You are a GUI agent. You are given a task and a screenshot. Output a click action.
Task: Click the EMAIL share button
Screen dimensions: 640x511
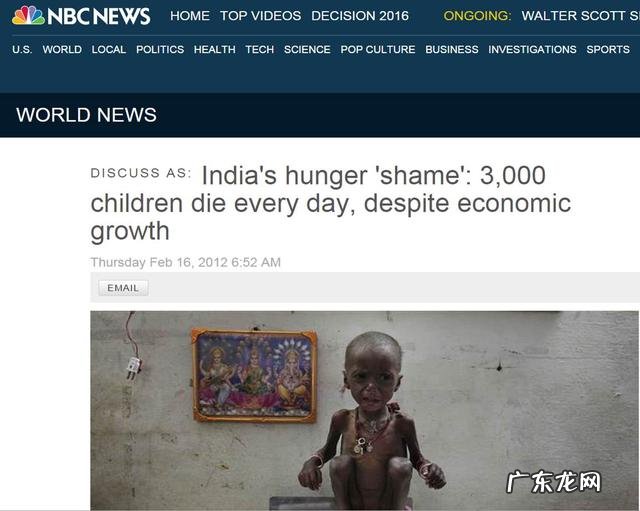[123, 288]
